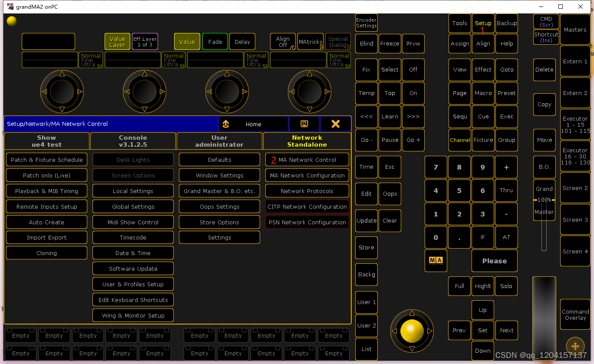Image resolution: width=594 pixels, height=364 pixels.
Task: Select the Value layer button
Action: (x=187, y=42)
